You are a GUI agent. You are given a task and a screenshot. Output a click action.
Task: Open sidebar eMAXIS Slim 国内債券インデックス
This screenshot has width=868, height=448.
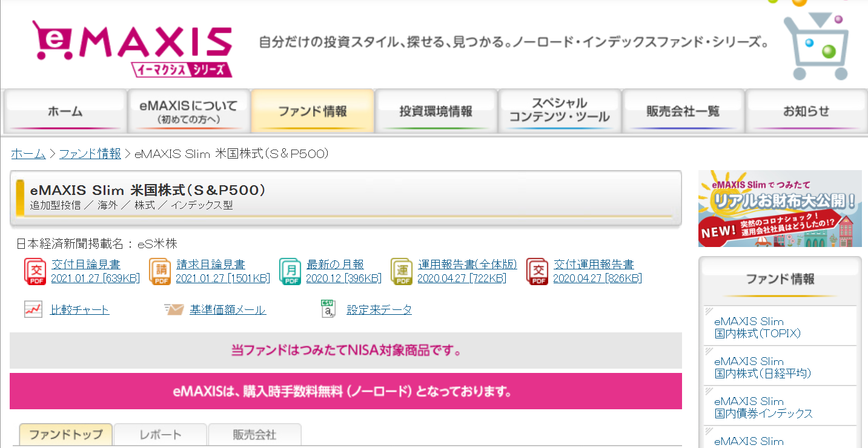763,407
